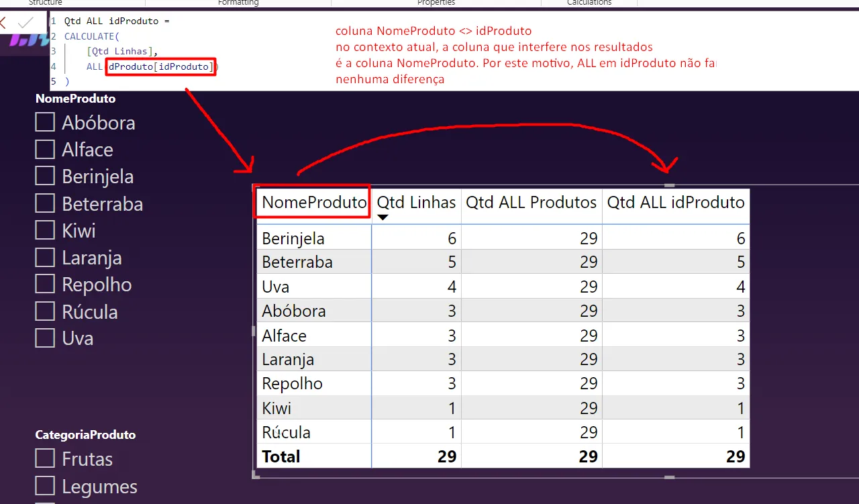
Task: Check the Kiwi checkbox
Action: (x=45, y=230)
